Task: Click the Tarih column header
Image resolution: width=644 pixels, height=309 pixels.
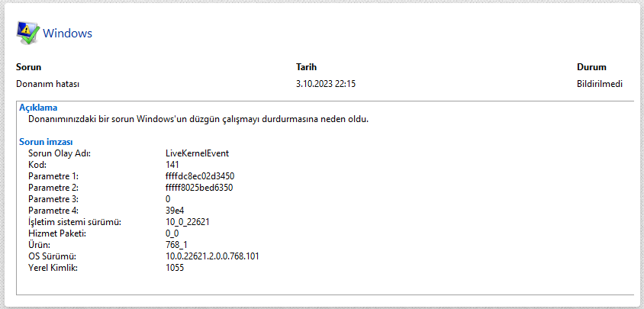Action: click(x=307, y=67)
